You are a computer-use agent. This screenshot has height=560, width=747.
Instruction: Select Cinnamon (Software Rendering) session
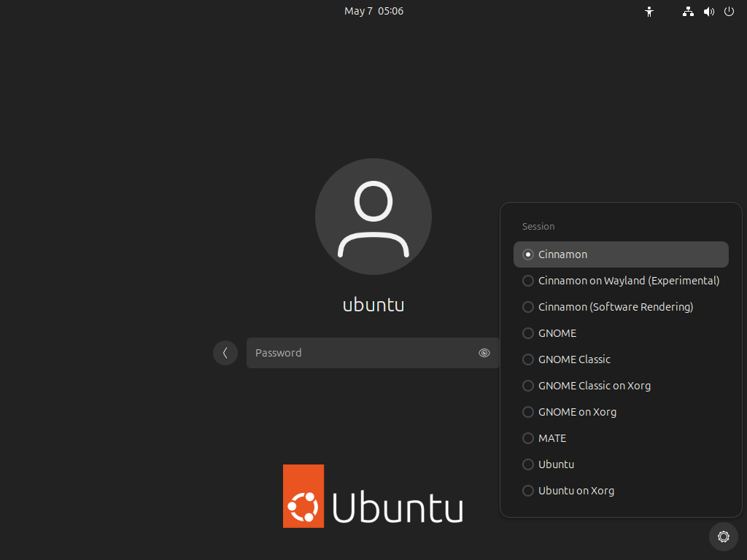click(x=621, y=307)
